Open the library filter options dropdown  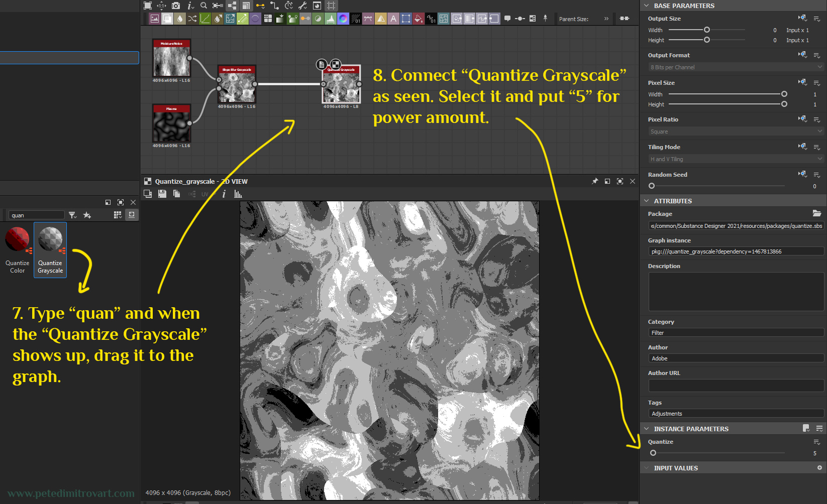click(x=73, y=215)
